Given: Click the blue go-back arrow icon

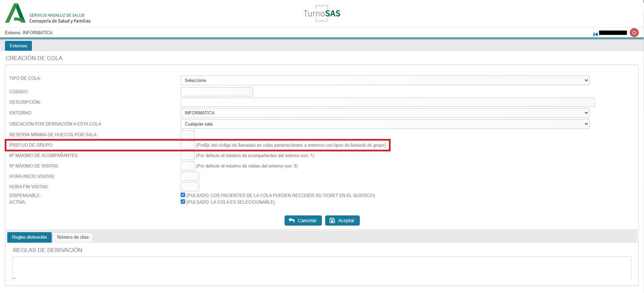Looking at the screenshot, I should click(x=595, y=34).
